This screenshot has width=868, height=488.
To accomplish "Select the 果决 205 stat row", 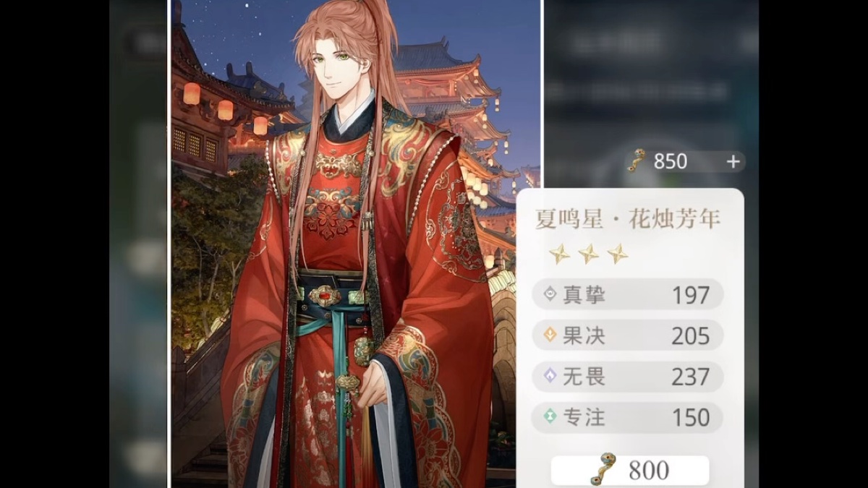I will pyautogui.click(x=627, y=335).
